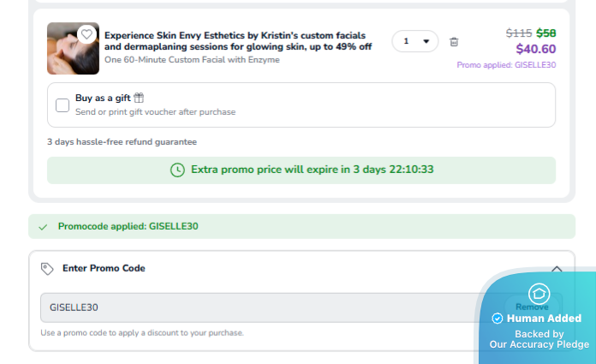596x364 pixels.
Task: Click the Promocode applied GISELLE30 confirmation bar
Action: pos(301,227)
